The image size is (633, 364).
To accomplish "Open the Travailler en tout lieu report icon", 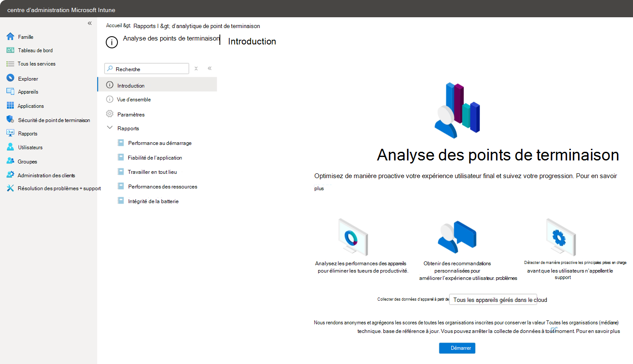I will click(x=121, y=172).
